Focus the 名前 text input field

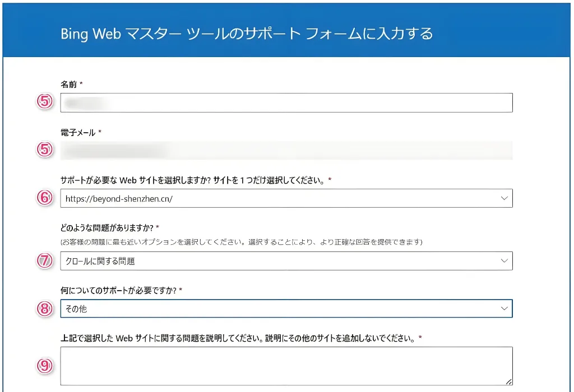[286, 102]
